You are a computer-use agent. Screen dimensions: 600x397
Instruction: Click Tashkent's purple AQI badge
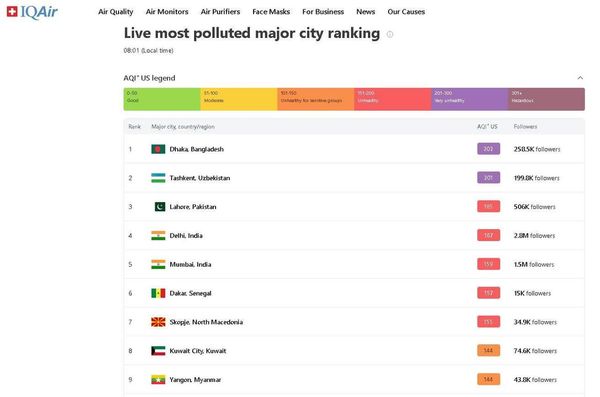pyautogui.click(x=488, y=178)
